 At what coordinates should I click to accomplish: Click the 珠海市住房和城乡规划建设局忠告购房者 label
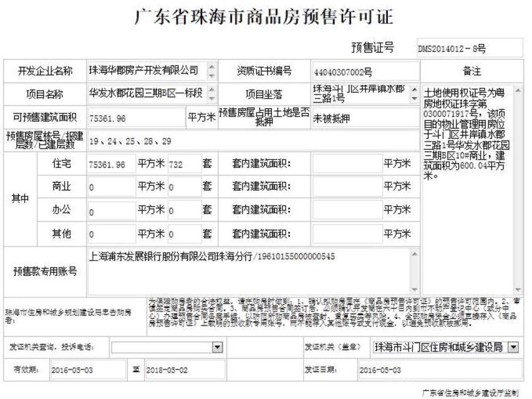(x=69, y=316)
